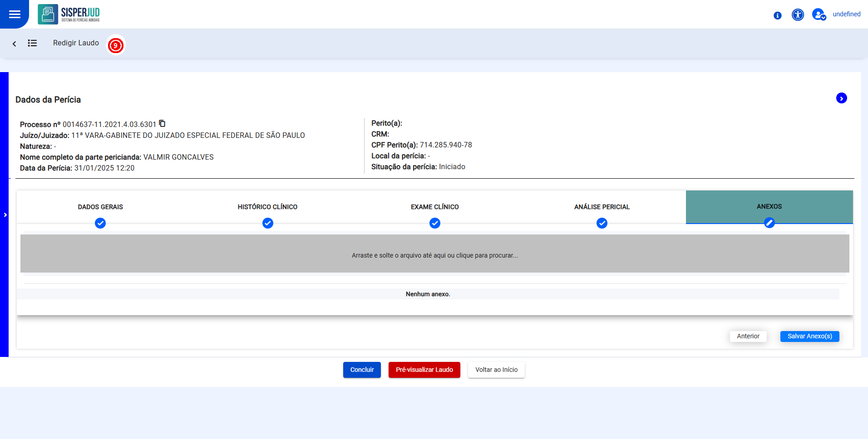Click the checkmark under ANÁLISE PERICIAL

(x=602, y=223)
